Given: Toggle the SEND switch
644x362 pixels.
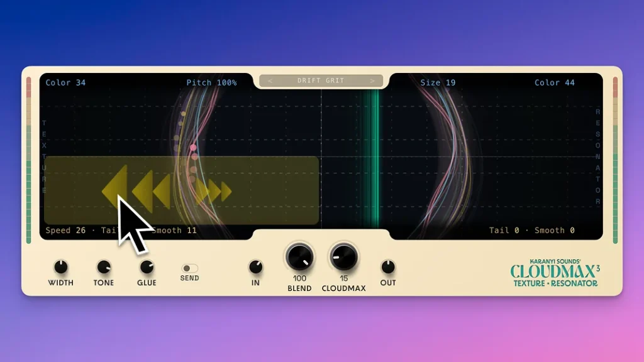Looking at the screenshot, I should click(x=189, y=268).
